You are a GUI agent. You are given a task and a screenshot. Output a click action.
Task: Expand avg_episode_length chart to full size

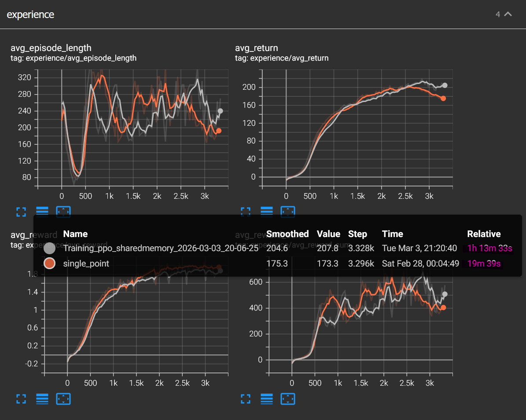(21, 212)
